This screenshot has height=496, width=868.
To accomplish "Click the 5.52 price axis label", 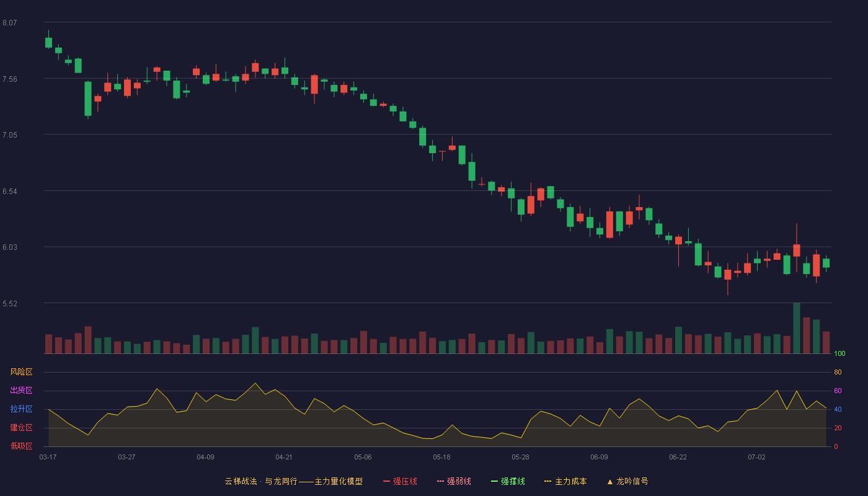I will 10,304.
